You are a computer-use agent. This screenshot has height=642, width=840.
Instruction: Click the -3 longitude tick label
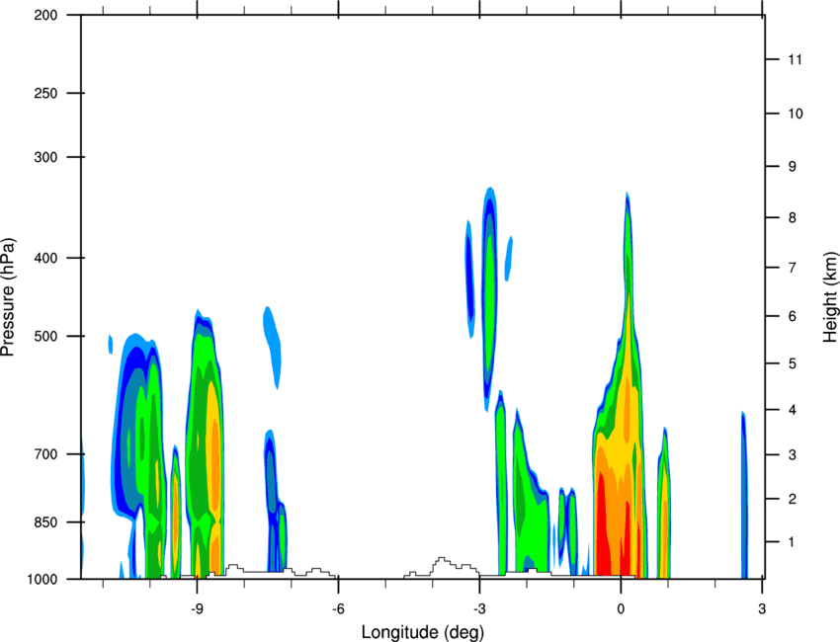click(479, 608)
